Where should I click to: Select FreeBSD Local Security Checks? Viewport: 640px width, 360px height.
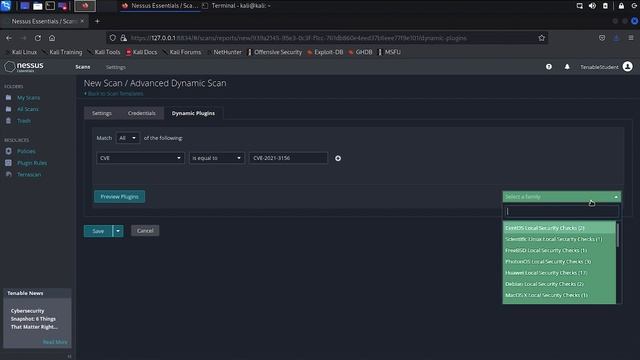[x=559, y=250]
